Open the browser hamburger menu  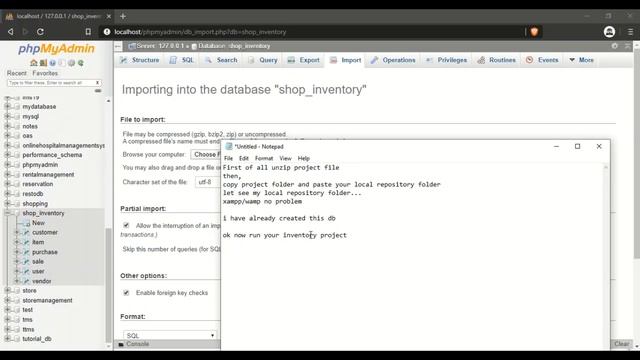click(x=630, y=32)
